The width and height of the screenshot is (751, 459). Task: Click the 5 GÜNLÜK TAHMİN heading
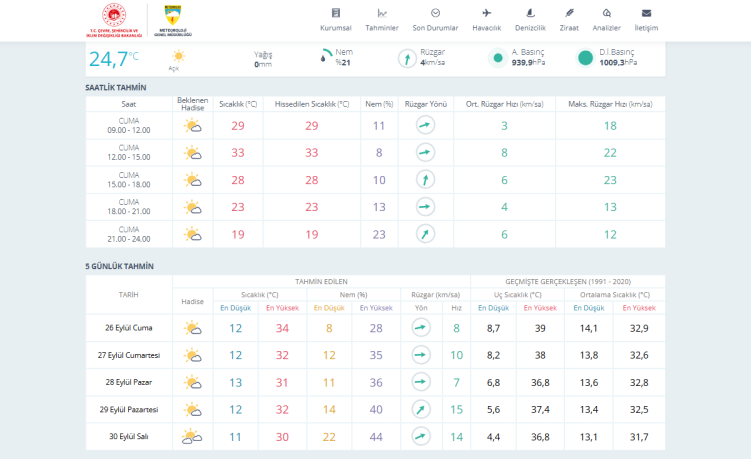[x=119, y=266]
